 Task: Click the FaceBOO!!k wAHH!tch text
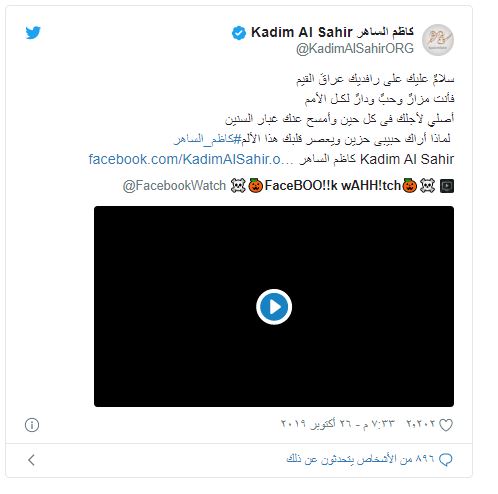click(x=332, y=185)
